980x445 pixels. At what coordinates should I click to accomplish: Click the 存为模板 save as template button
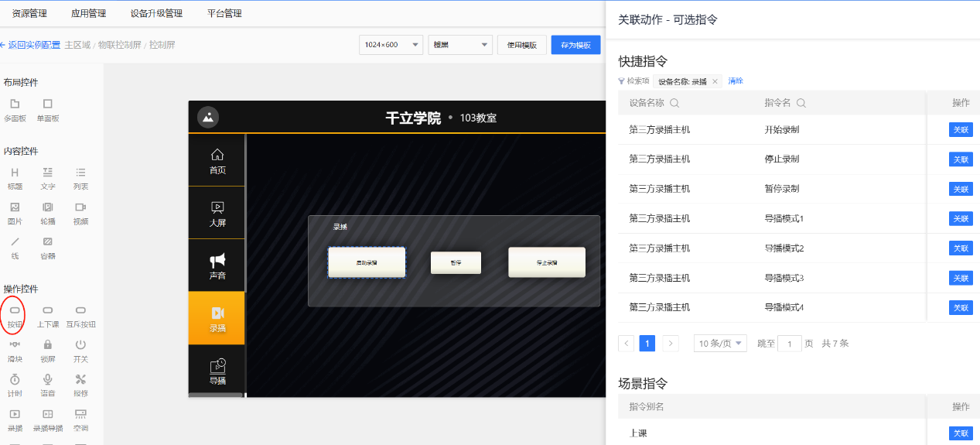(x=575, y=45)
